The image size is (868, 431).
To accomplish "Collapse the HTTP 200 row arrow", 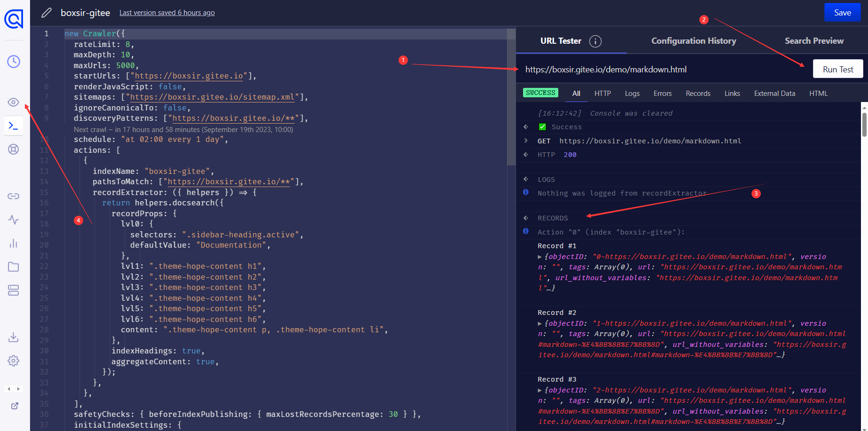I will point(526,154).
